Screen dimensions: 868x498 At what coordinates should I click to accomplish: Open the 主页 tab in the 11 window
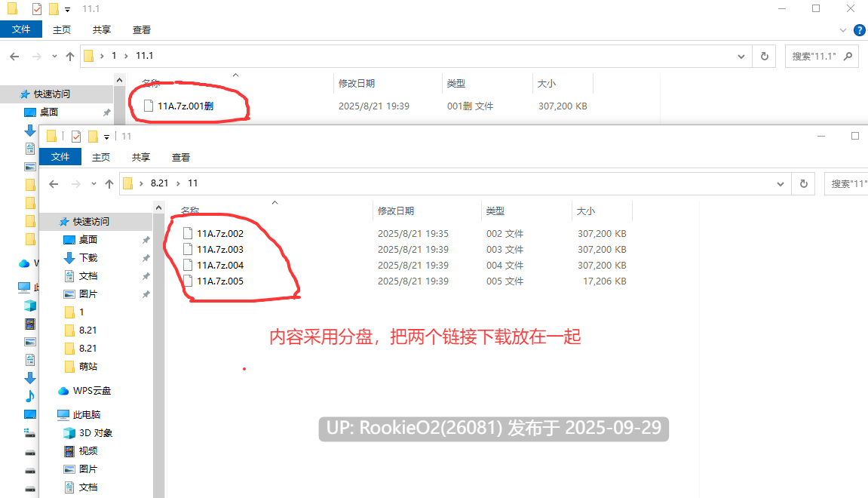(x=101, y=157)
